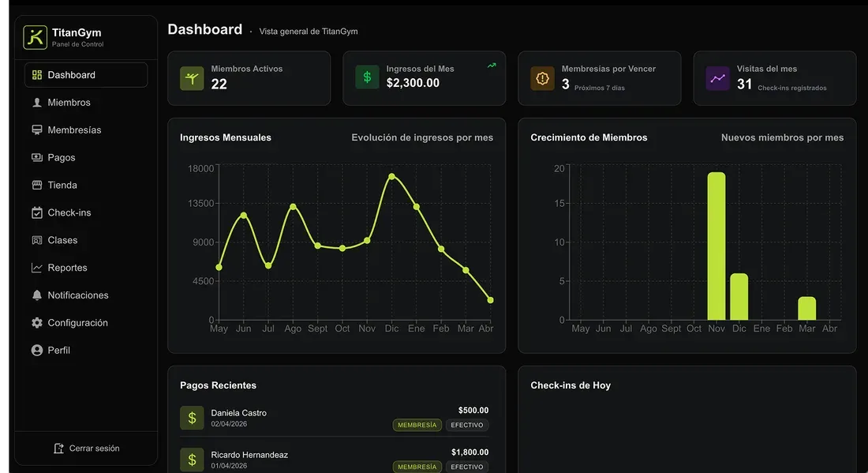Click the Próximos 7 días text
868x473 pixels.
pyautogui.click(x=600, y=88)
